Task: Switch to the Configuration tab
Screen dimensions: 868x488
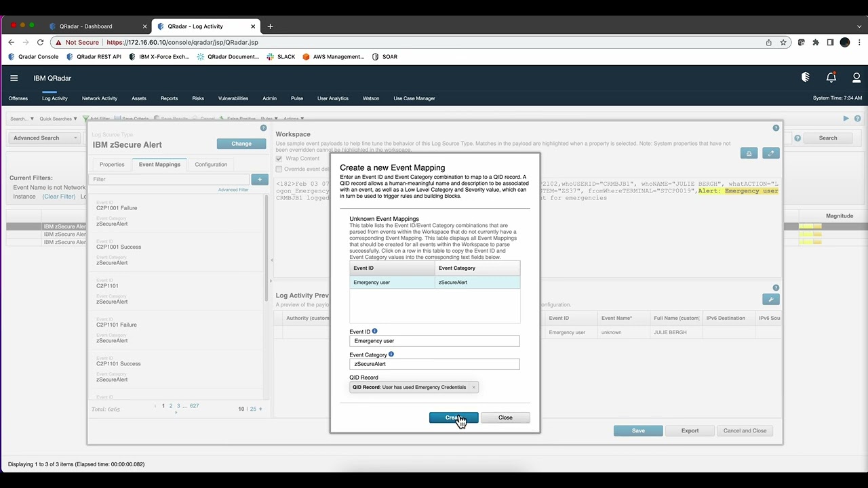Action: tap(211, 164)
